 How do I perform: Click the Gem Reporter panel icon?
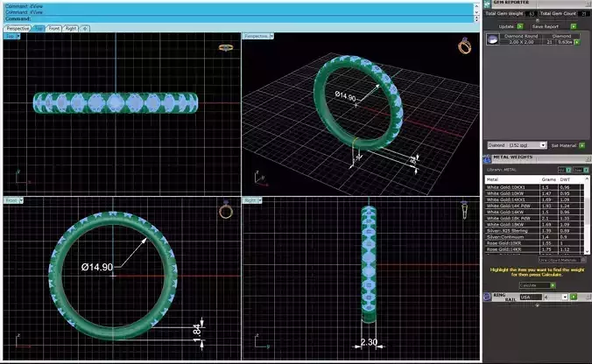coord(487,3)
